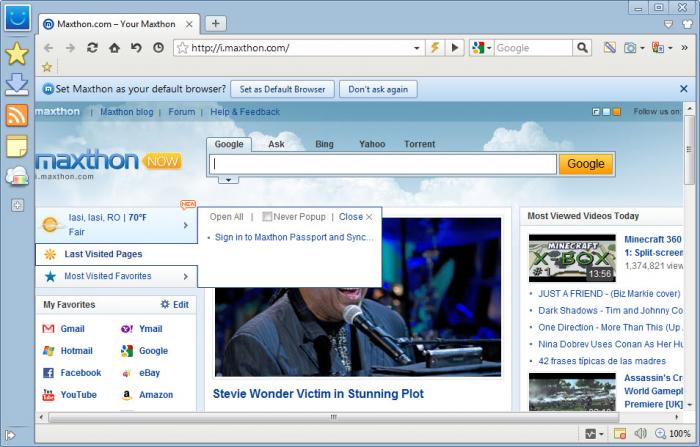Expand weather Iasi forecast arrow
This screenshot has width=700, height=447.
186,226
